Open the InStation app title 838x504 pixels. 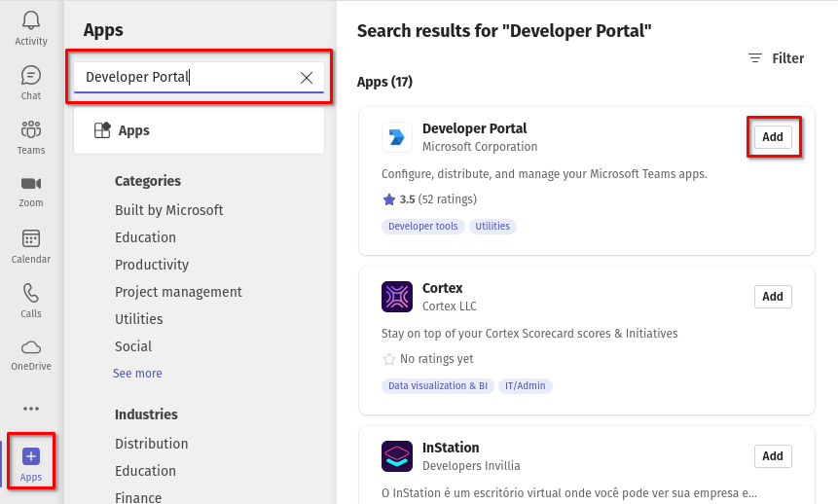451,448
